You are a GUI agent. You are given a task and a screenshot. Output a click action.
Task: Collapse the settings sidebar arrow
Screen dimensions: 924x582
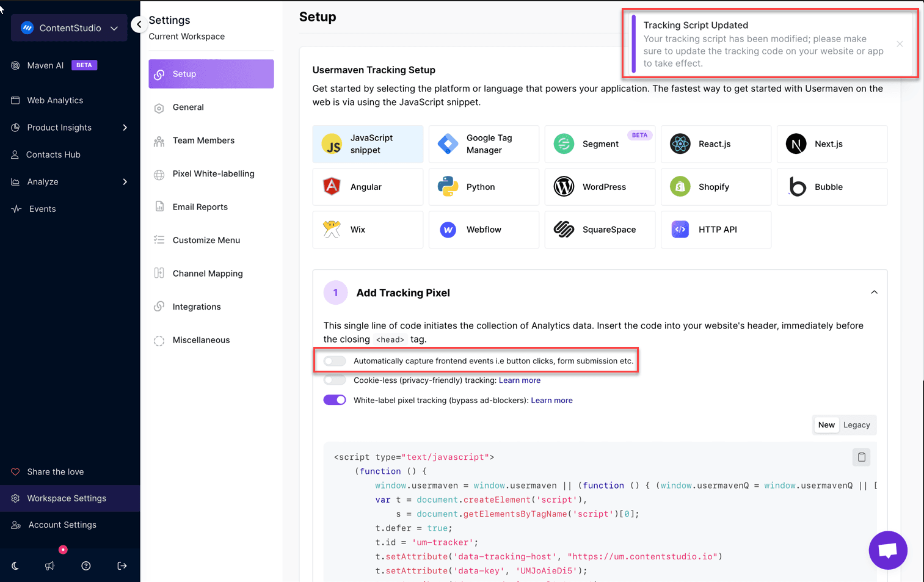point(139,24)
